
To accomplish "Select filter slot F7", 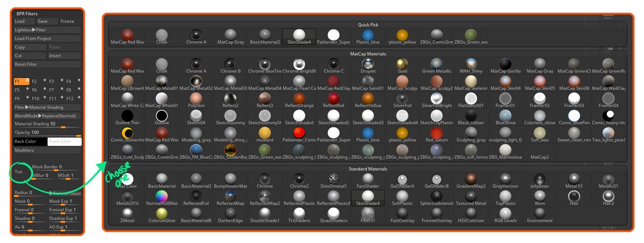I will pos(55,90).
